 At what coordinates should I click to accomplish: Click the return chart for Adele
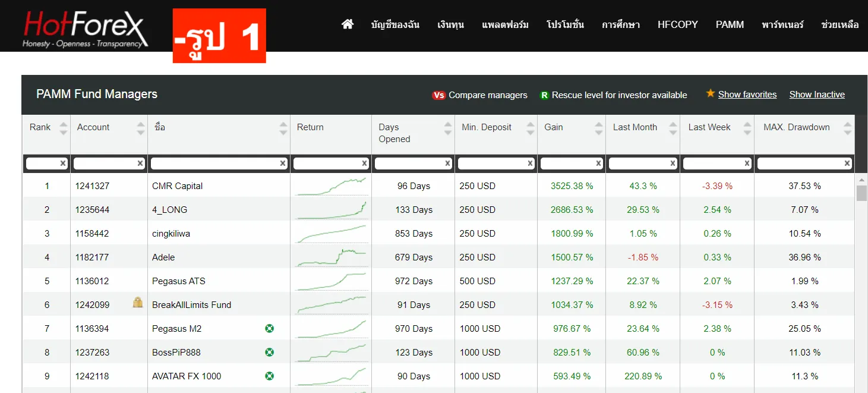[331, 257]
